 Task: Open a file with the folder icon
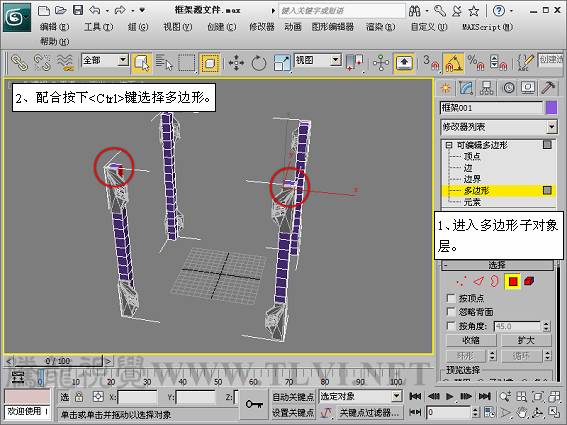[61, 10]
